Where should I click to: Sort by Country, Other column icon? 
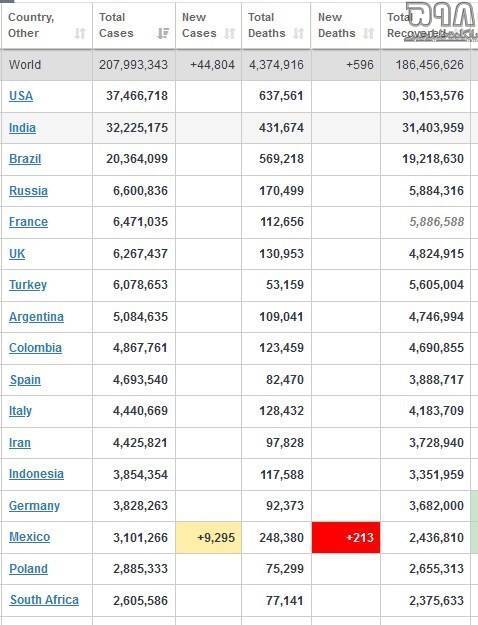[x=80, y=33]
